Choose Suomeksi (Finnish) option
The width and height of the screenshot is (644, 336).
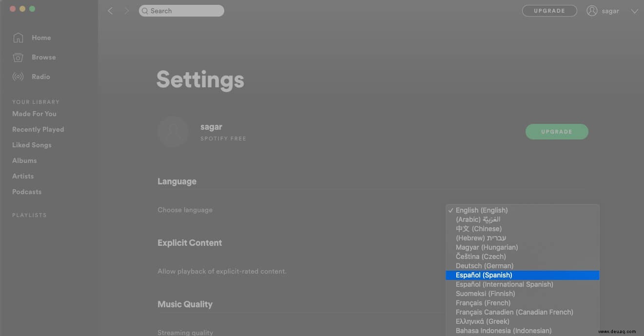[x=523, y=294]
